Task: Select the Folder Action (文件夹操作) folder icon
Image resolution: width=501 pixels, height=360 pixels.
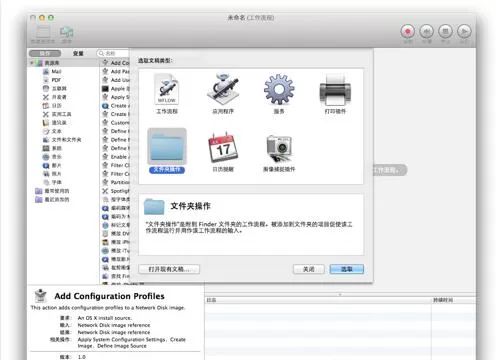Action: pyautogui.click(x=167, y=146)
